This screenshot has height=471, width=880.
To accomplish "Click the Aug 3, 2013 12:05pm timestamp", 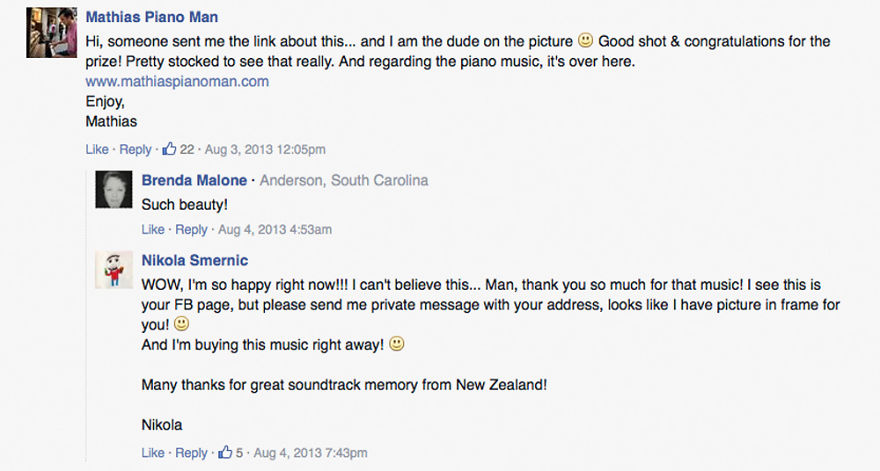I will click(x=264, y=150).
